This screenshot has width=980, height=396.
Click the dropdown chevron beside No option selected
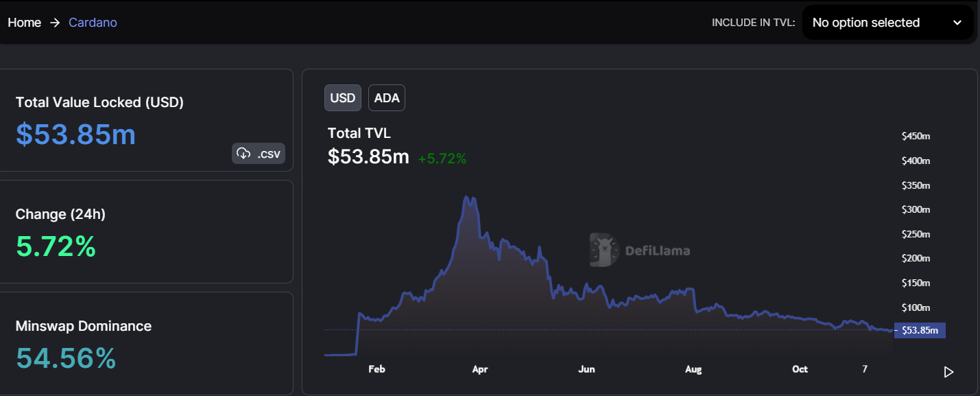pyautogui.click(x=957, y=23)
